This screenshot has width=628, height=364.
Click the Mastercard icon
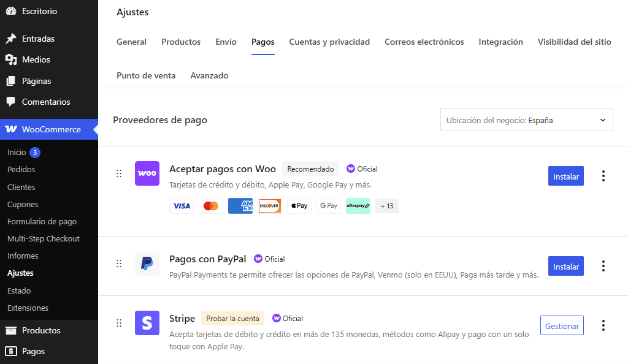[211, 206]
